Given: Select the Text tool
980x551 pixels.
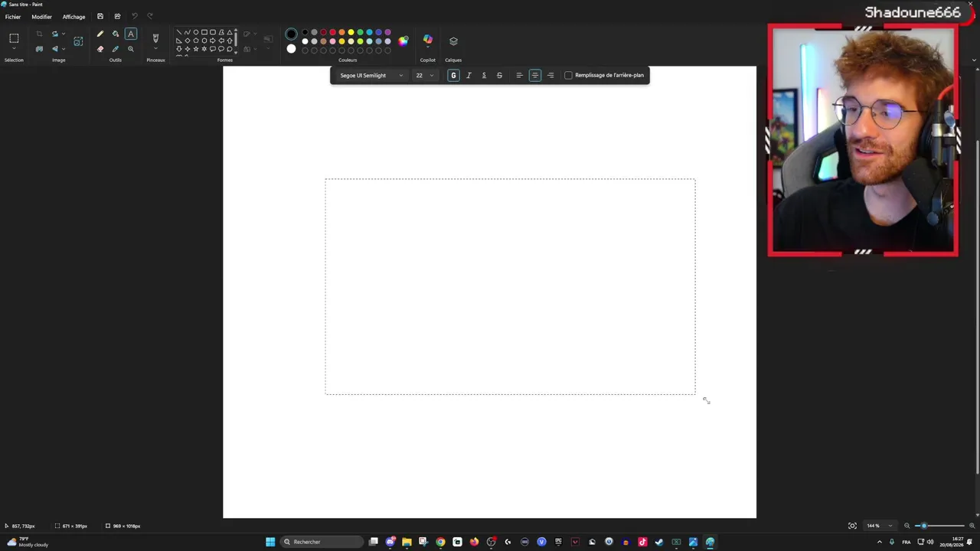Looking at the screenshot, I should [x=131, y=34].
